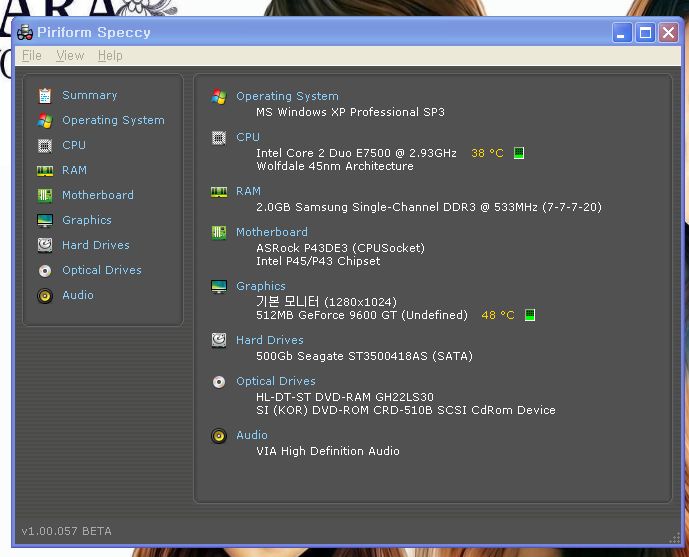Open Optical Drives section from sidebar
This screenshot has height=557, width=689.
102,270
